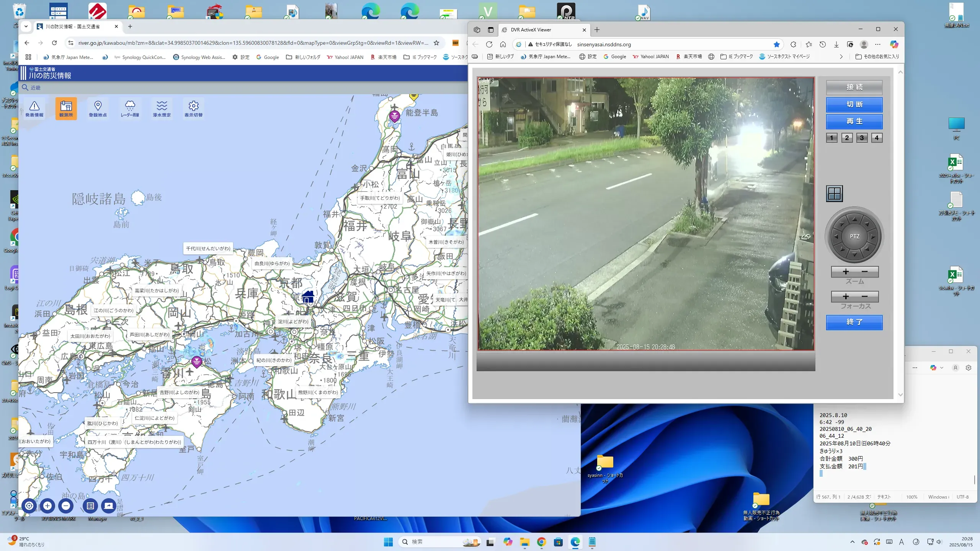
Task: Select camera channel 1 button
Action: point(831,138)
